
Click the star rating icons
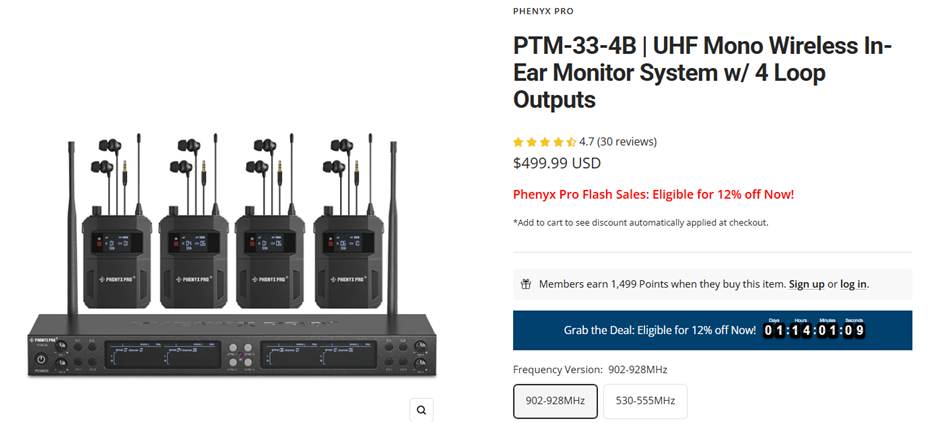[544, 142]
